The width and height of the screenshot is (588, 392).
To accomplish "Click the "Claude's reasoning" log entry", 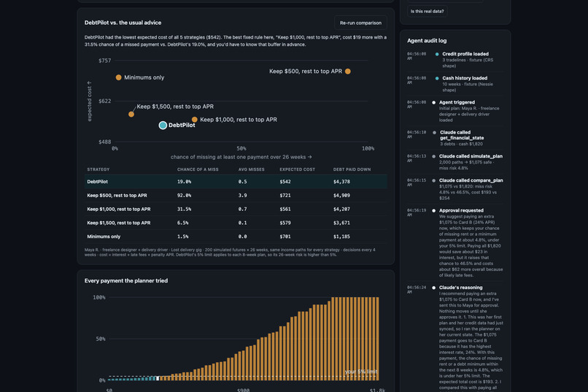I will 455,337.
